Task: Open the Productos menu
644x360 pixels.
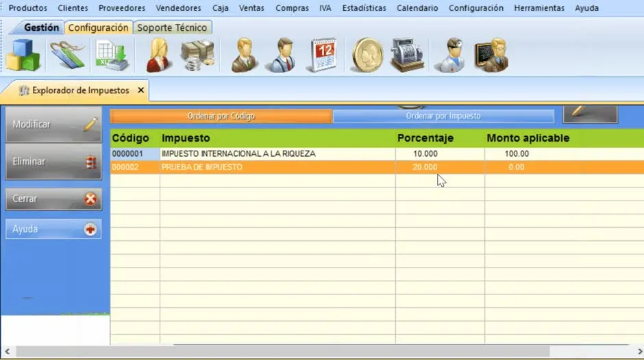Action: (x=27, y=8)
